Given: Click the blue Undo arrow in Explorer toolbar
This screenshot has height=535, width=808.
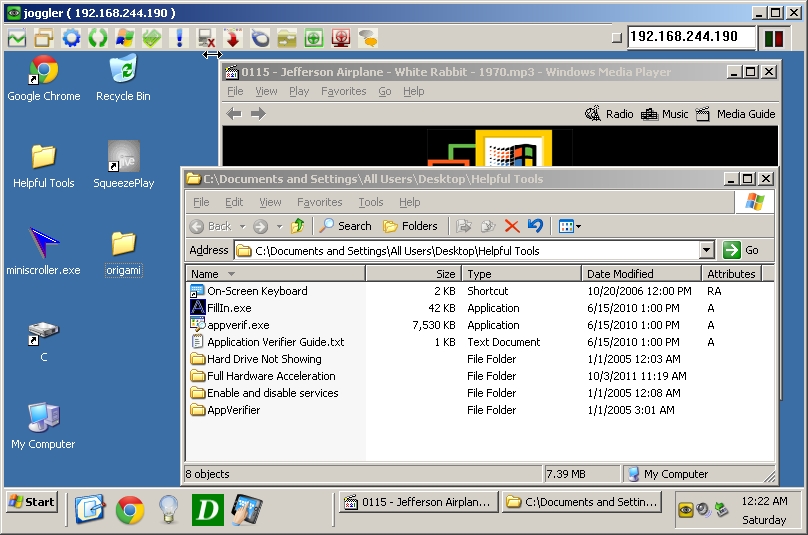Looking at the screenshot, I should 535,226.
